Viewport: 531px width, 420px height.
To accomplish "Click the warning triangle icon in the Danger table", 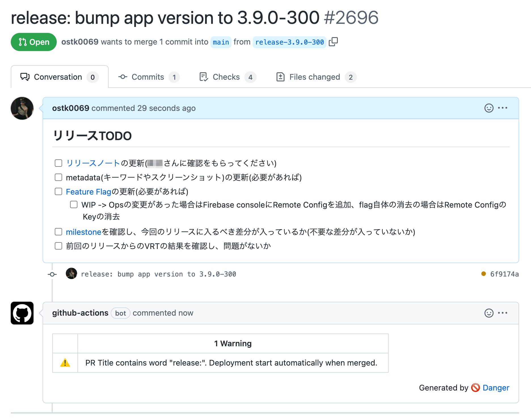I will [65, 363].
